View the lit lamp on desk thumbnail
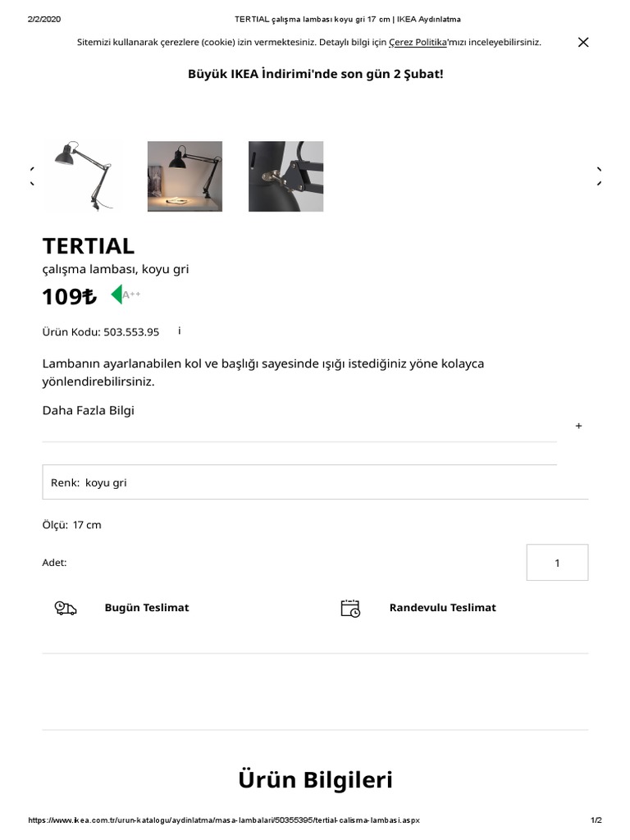 coord(185,176)
